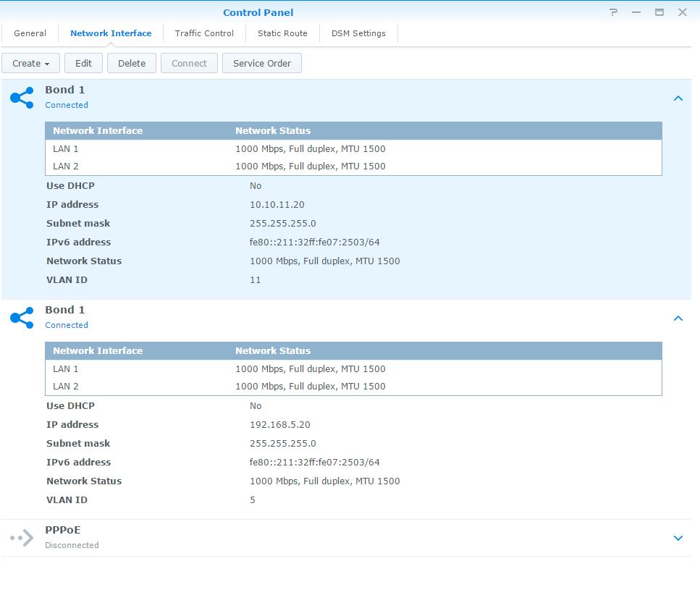Open the DSM Settings tab

tap(358, 33)
